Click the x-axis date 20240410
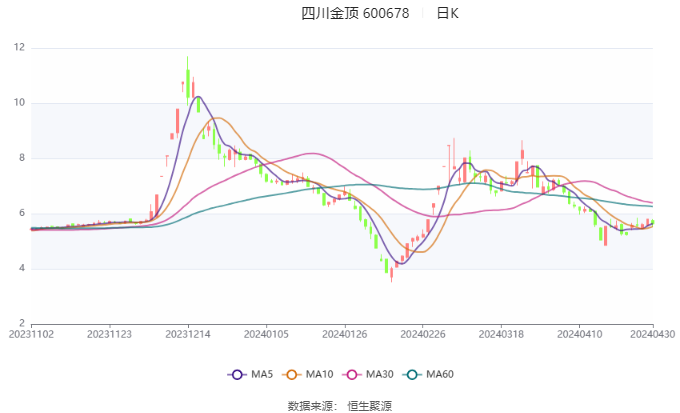This screenshot has width=680, height=413. tap(579, 334)
